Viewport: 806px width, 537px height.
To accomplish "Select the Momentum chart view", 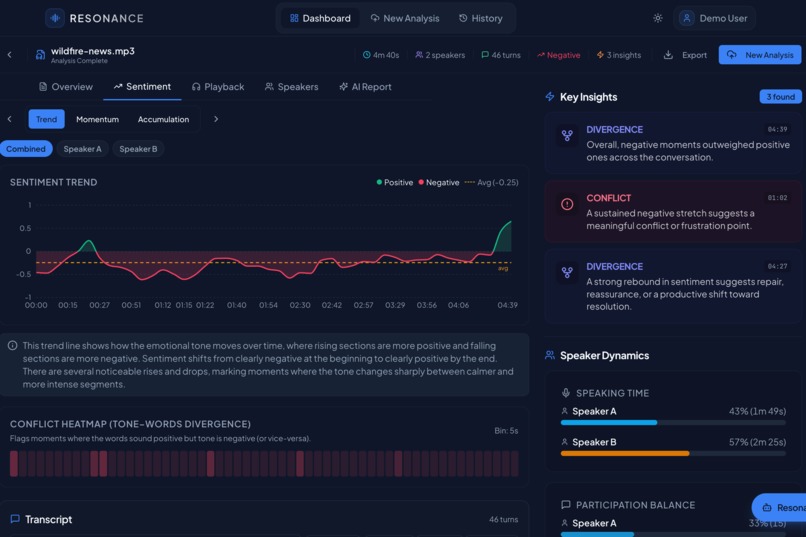I will pos(97,119).
